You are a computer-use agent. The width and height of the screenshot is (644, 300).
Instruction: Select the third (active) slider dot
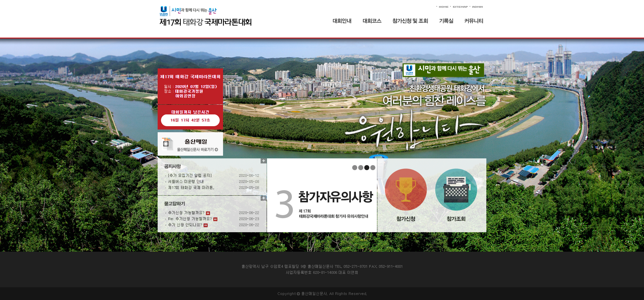click(x=367, y=168)
